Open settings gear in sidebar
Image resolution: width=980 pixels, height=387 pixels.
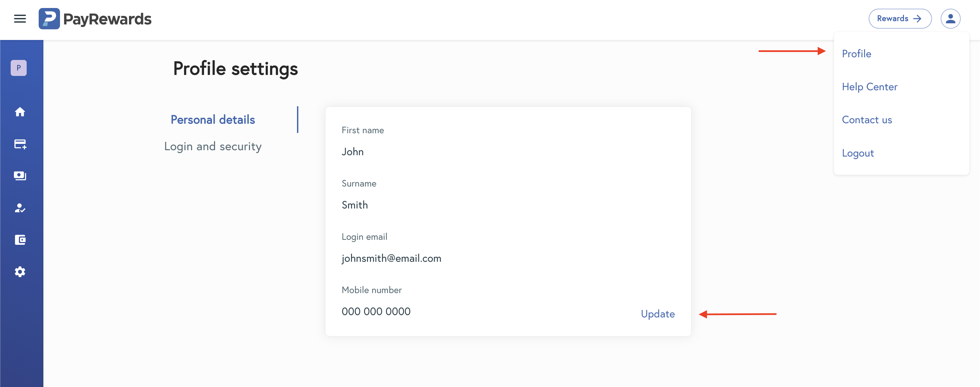(x=20, y=272)
